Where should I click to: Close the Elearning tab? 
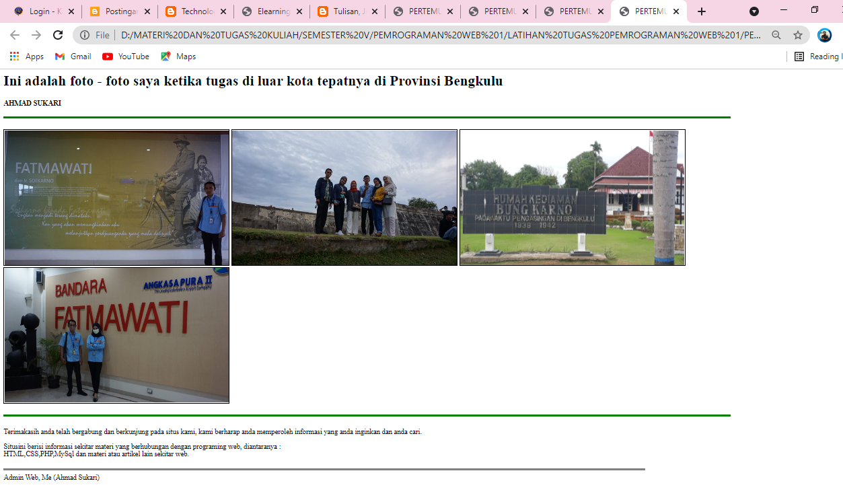[299, 11]
